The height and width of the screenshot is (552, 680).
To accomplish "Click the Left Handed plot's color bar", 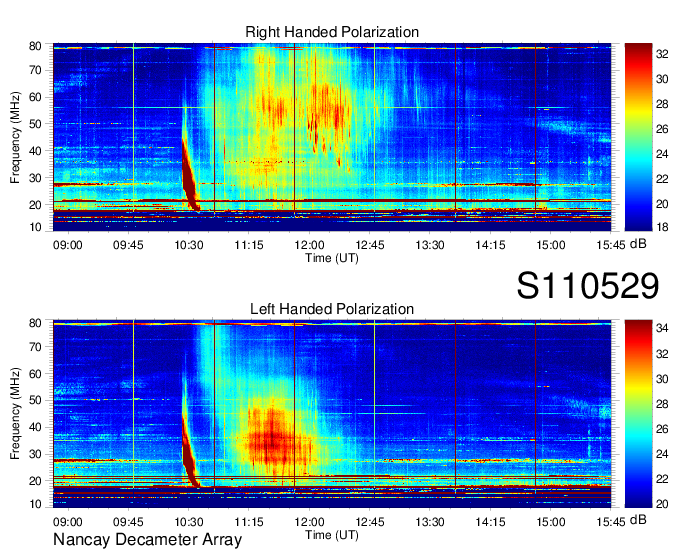I will pyautogui.click(x=638, y=414).
